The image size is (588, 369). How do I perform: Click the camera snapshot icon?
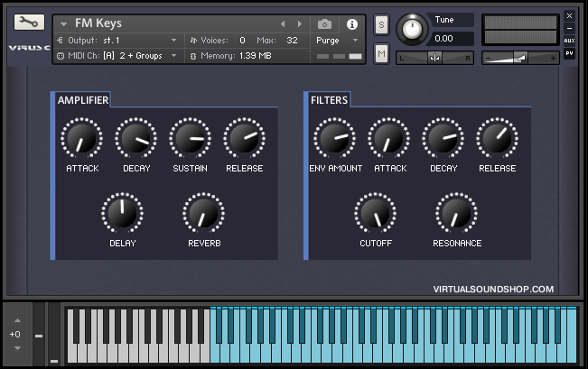325,23
